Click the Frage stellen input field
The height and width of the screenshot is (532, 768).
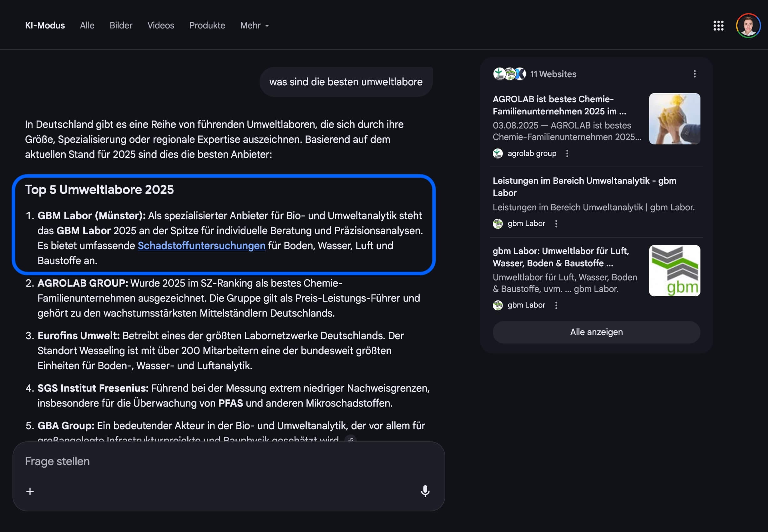click(134, 461)
